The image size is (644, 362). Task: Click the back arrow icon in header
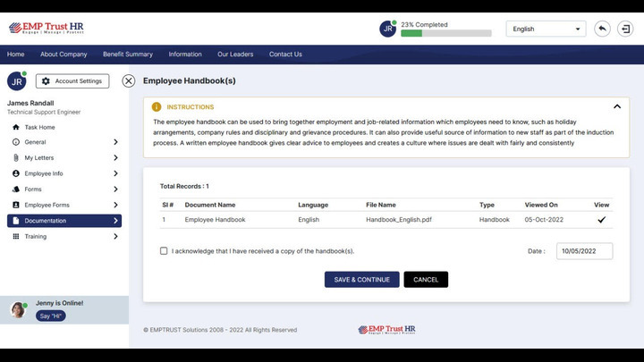coord(602,29)
